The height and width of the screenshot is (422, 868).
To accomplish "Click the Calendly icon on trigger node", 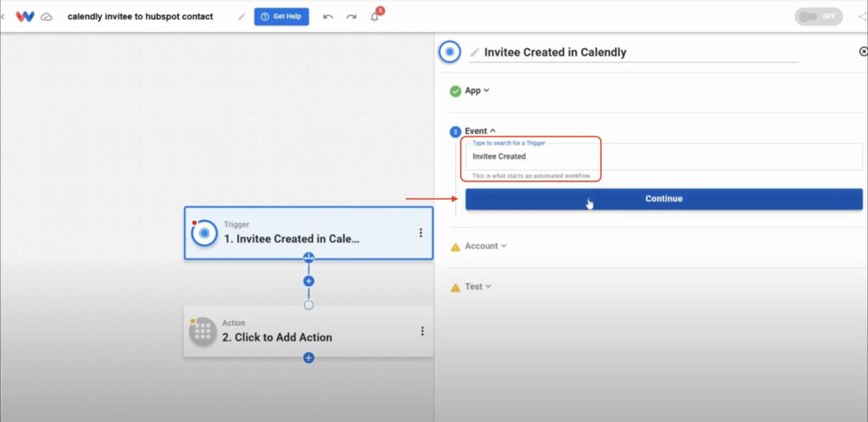I will (204, 233).
